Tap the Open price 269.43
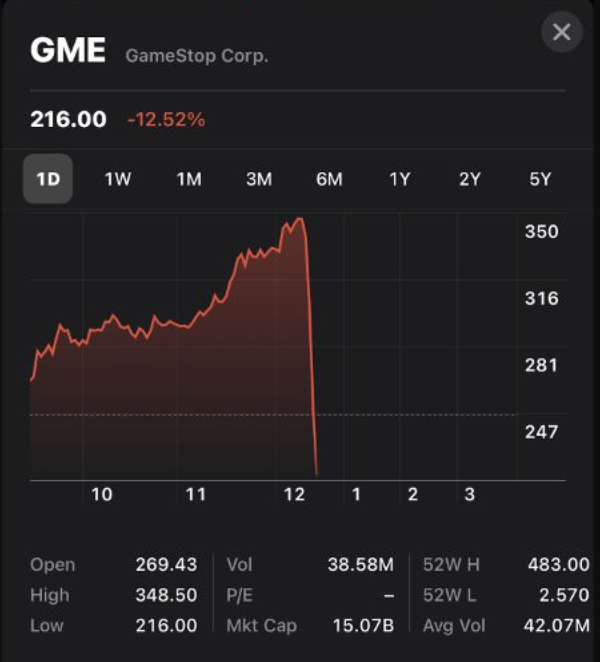Image resolution: width=600 pixels, height=662 pixels. tap(166, 564)
